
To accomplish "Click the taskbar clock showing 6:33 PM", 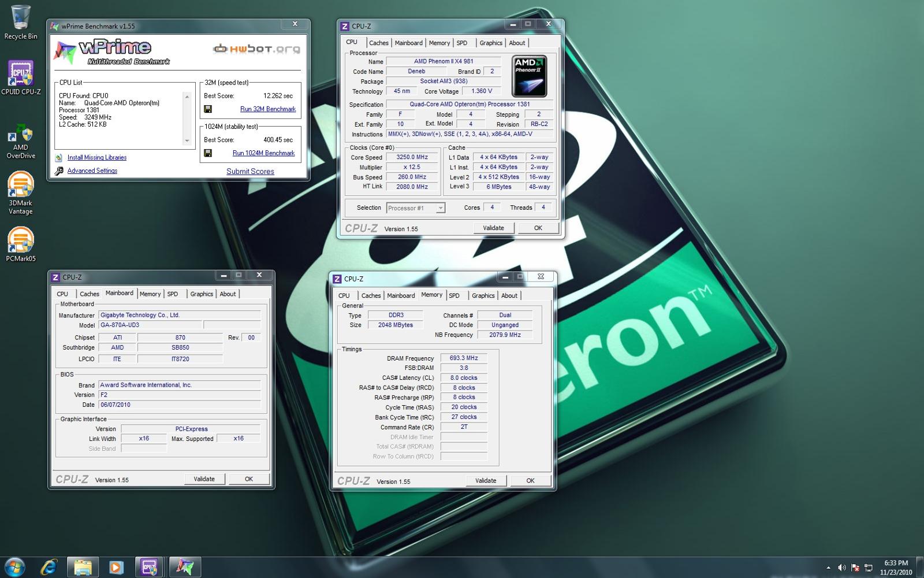I will pyautogui.click(x=896, y=568).
